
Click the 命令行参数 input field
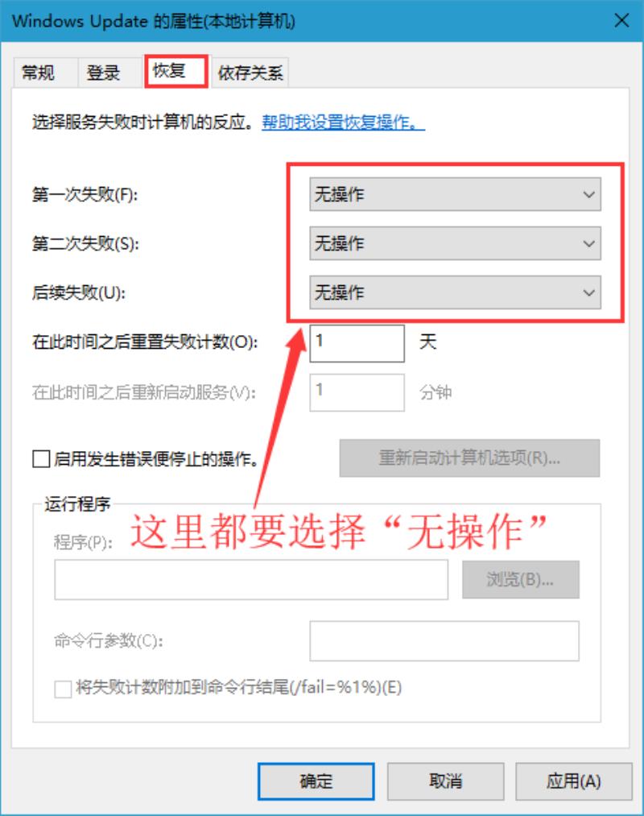point(444,640)
